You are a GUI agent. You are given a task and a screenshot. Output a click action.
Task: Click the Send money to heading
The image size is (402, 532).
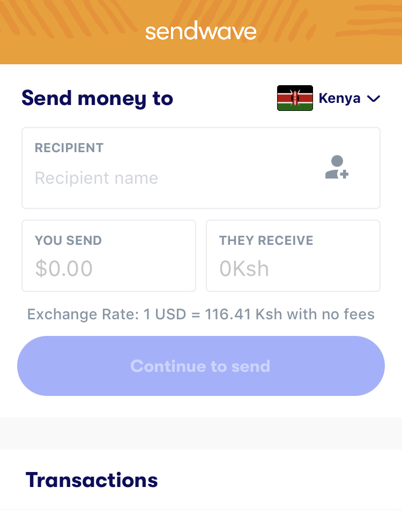coord(97,99)
